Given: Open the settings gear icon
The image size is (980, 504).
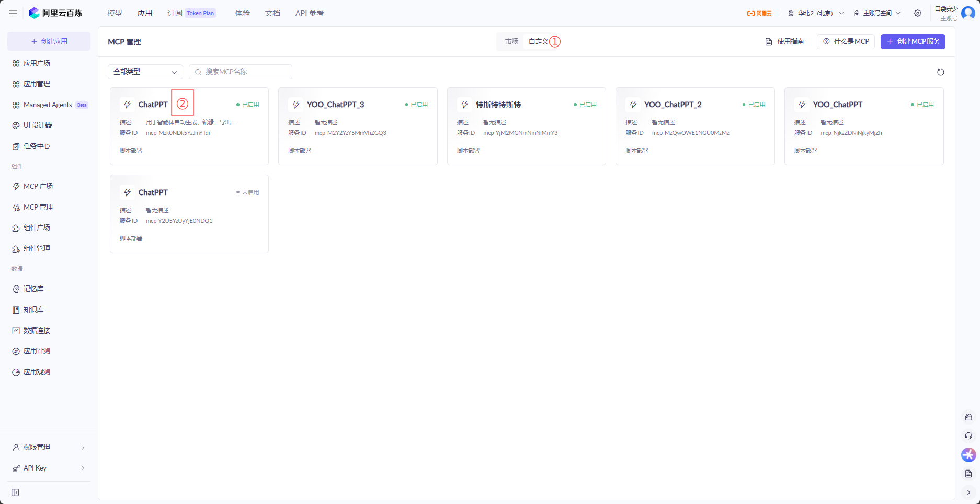Looking at the screenshot, I should click(x=918, y=13).
